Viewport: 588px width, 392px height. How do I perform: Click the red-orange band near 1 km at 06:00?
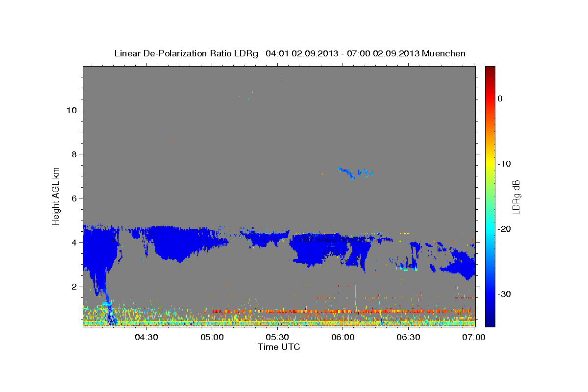coord(343,312)
